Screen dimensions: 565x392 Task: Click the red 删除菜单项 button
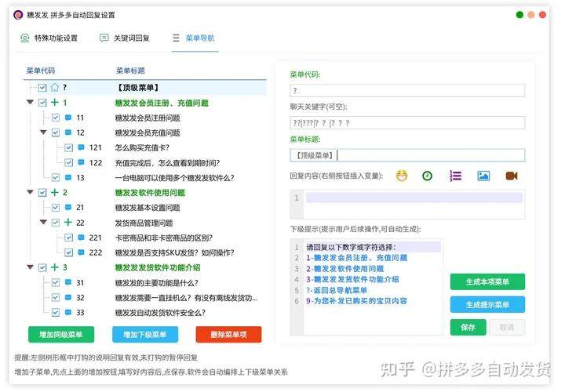(229, 335)
